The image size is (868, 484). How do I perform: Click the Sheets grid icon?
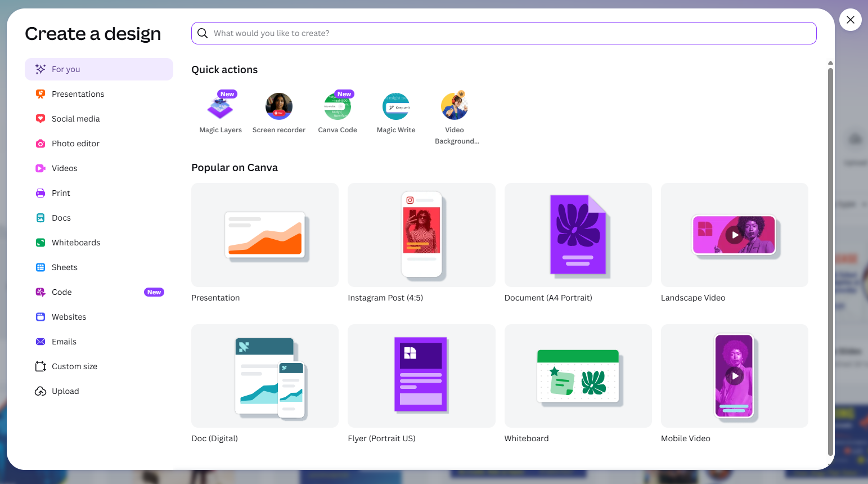pos(41,267)
